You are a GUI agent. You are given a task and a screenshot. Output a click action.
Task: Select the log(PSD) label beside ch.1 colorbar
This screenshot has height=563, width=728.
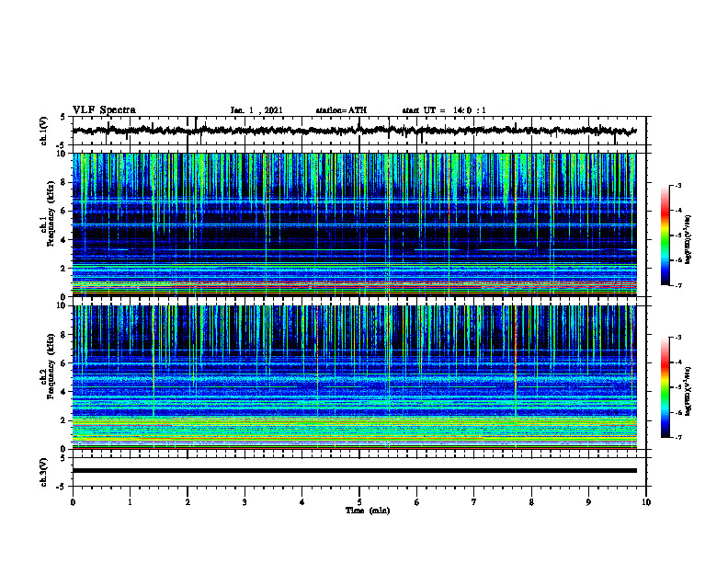(x=688, y=239)
